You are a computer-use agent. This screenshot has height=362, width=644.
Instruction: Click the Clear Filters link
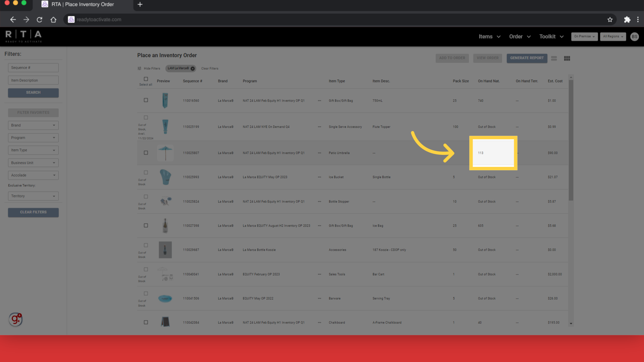210,68
